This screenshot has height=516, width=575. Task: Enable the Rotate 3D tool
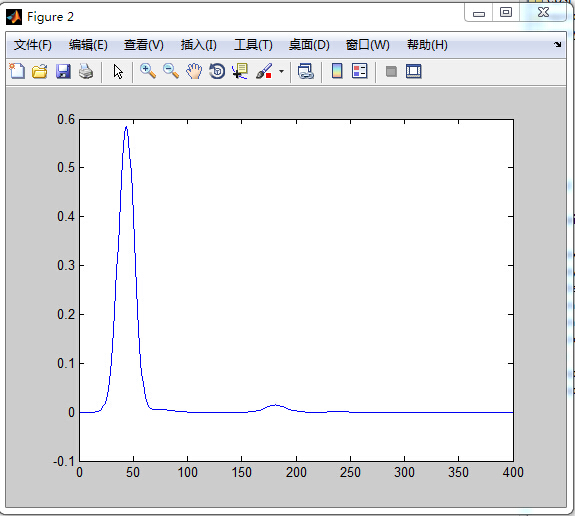pos(217,71)
